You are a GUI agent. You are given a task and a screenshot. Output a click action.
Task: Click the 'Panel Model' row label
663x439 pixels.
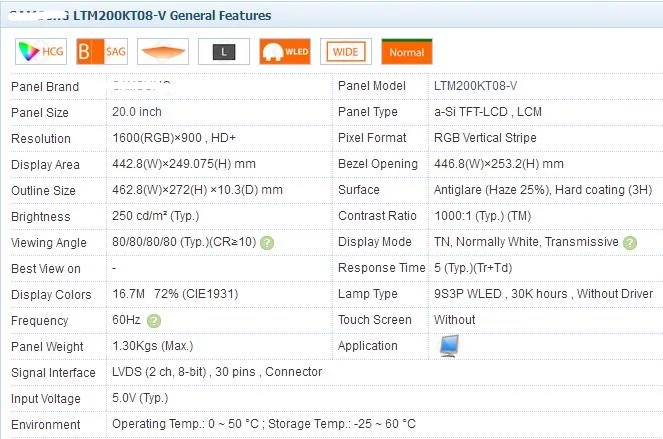[x=372, y=86]
